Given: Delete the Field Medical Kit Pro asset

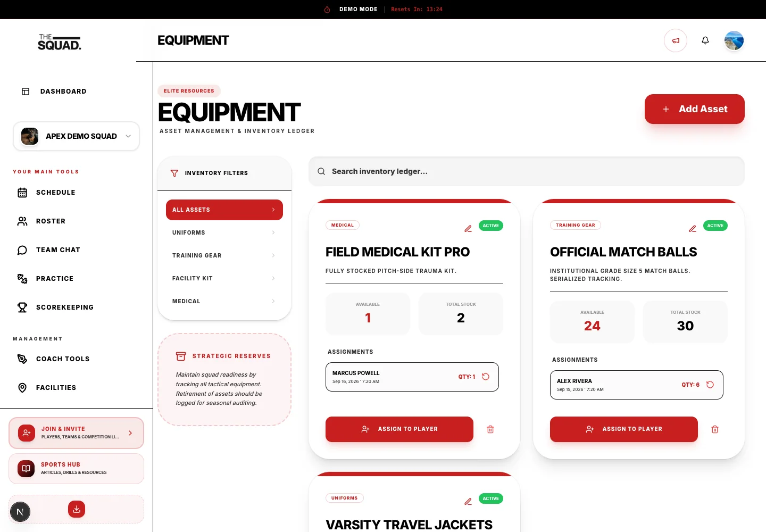Looking at the screenshot, I should pyautogui.click(x=490, y=429).
